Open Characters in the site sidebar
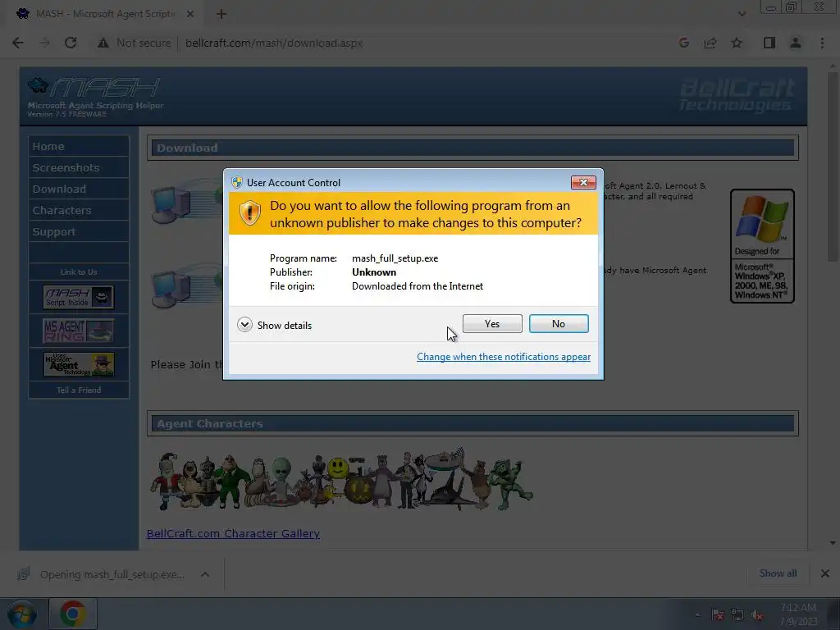This screenshot has height=630, width=840. coord(79,211)
